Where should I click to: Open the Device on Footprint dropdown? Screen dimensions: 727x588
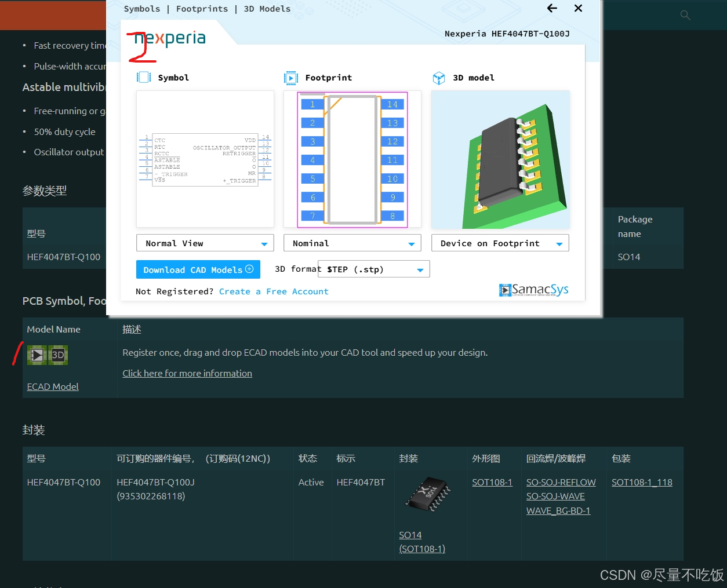point(500,243)
